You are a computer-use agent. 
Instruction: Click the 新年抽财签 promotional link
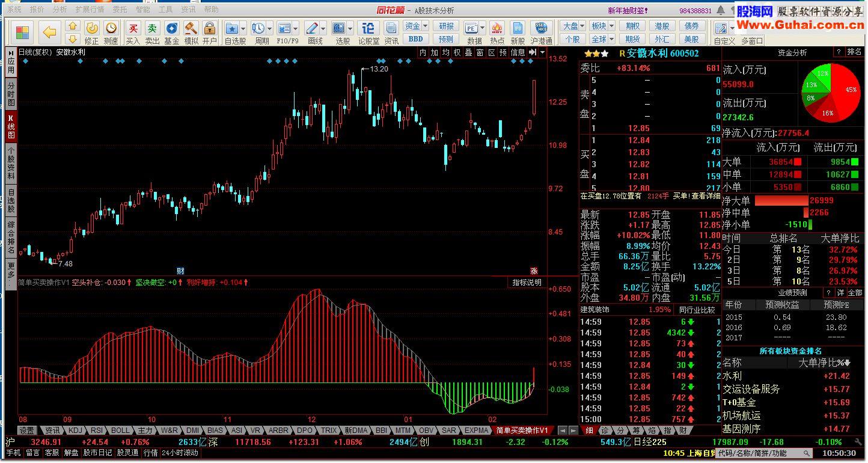pyautogui.click(x=628, y=10)
